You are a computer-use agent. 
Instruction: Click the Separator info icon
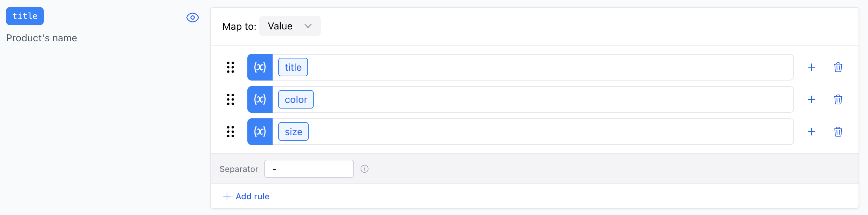pyautogui.click(x=365, y=169)
